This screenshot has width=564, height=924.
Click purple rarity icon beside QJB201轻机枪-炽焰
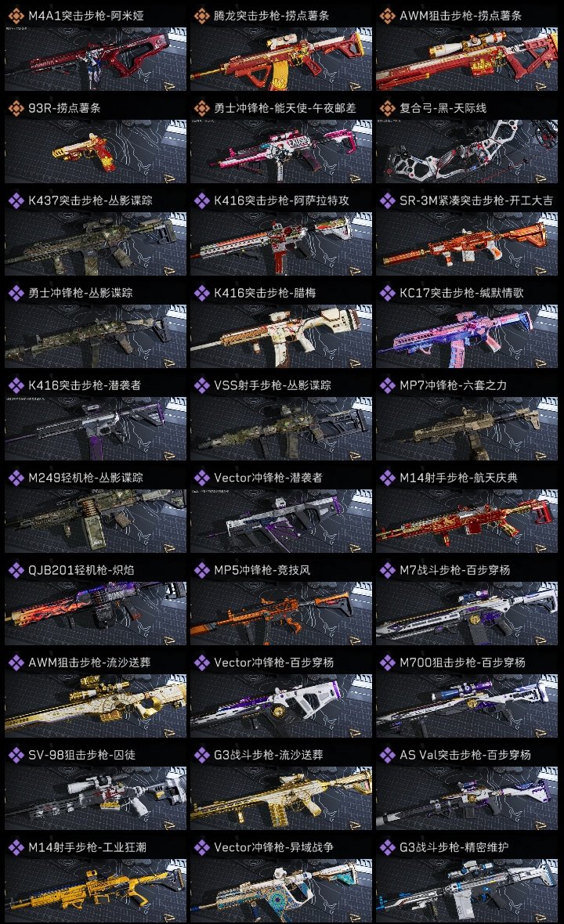(16, 570)
